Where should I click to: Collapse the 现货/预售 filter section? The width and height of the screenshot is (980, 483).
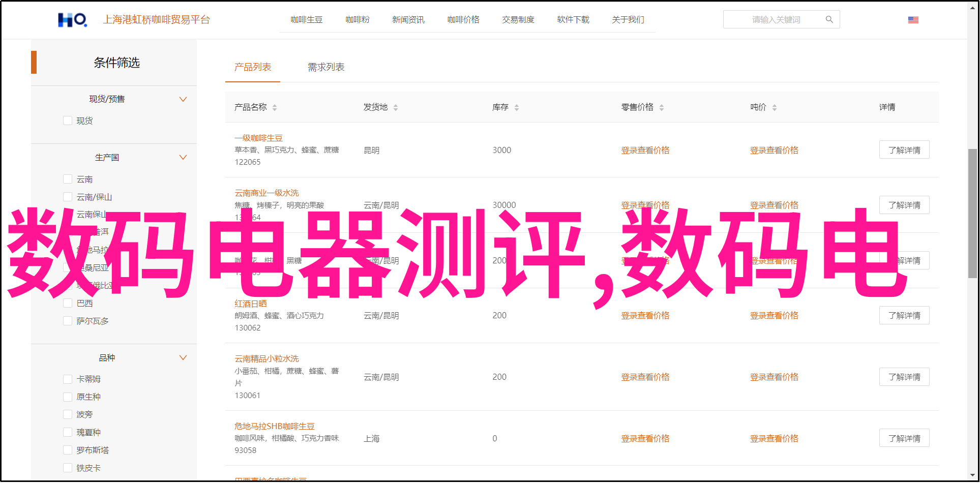tap(183, 99)
